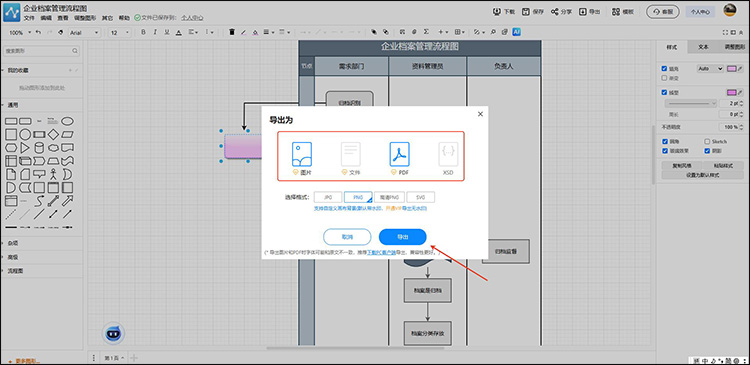
Task: Open the 查看 menu
Action: coord(63,18)
